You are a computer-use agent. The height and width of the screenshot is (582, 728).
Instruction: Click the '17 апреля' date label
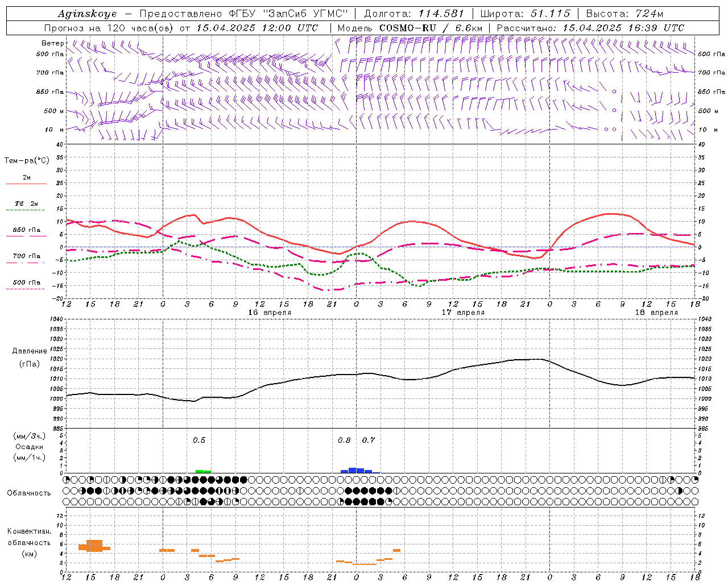pos(464,313)
